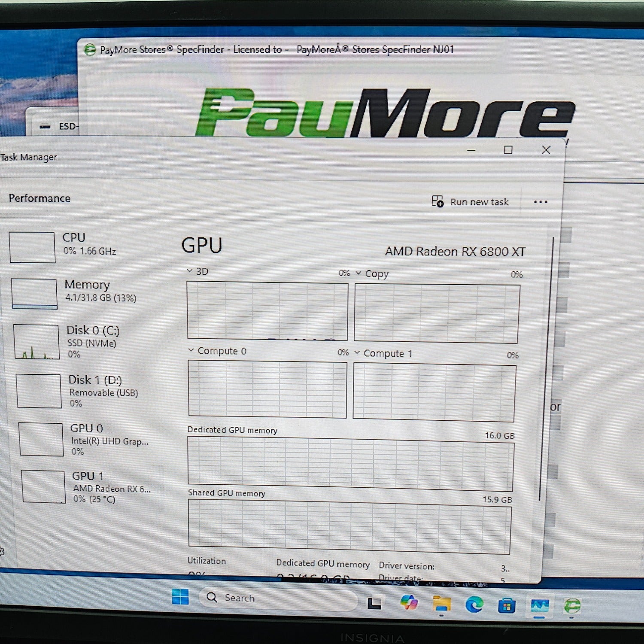Click the large GPU heading
This screenshot has height=644, width=644.
(x=202, y=245)
